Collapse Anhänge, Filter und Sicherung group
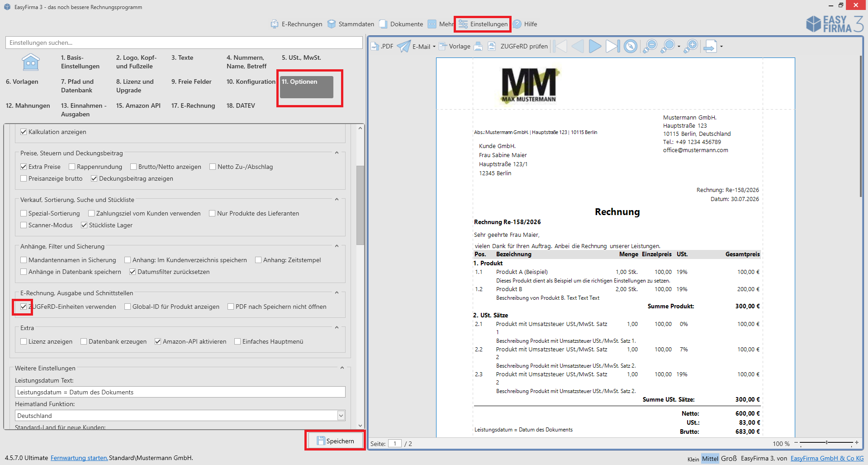The image size is (868, 465). point(337,246)
